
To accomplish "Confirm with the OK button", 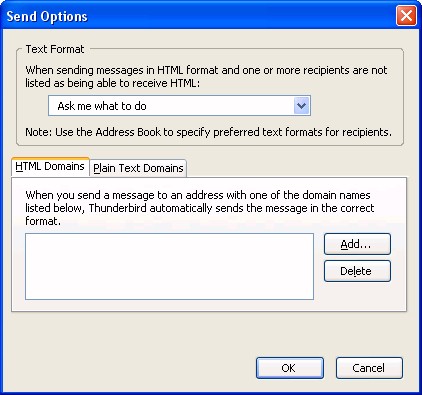I will point(290,368).
